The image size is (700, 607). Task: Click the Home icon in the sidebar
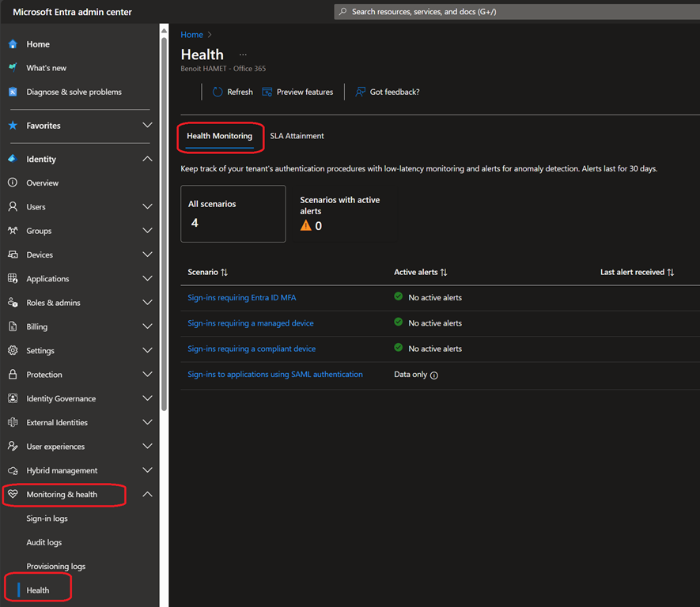coord(13,44)
